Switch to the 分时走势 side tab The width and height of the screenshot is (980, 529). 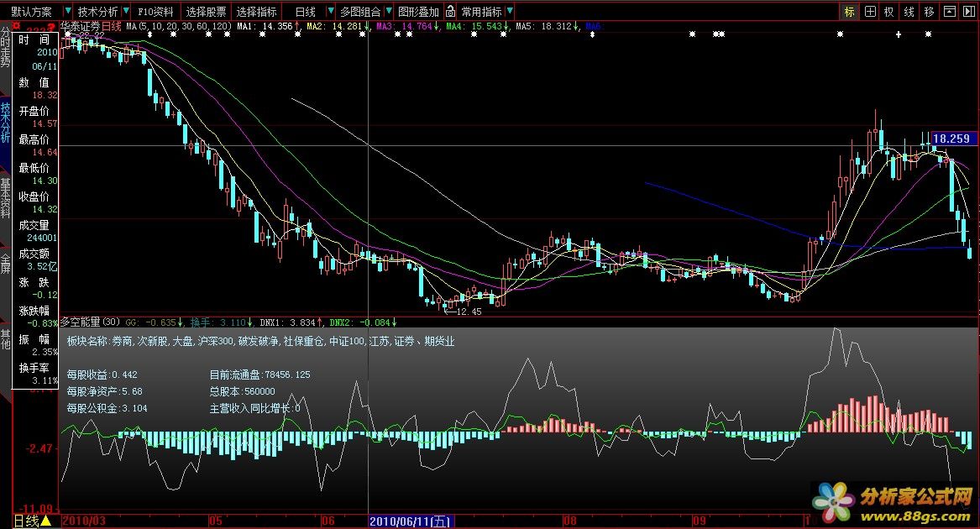[x=6, y=47]
